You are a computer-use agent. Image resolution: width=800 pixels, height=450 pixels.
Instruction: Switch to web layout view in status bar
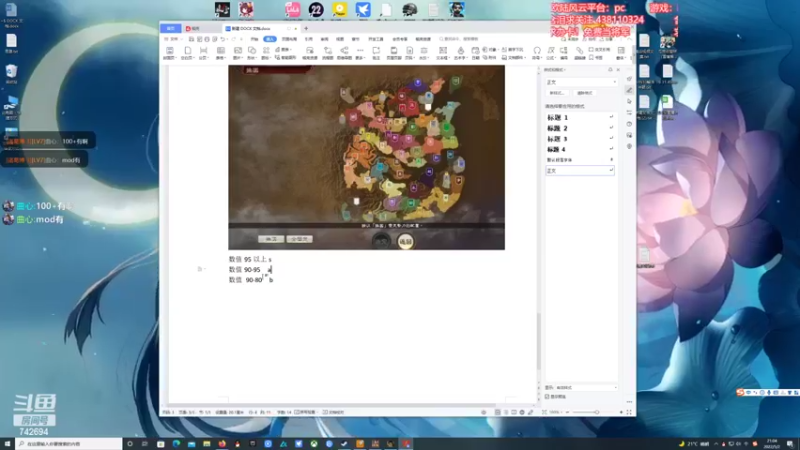(x=521, y=412)
